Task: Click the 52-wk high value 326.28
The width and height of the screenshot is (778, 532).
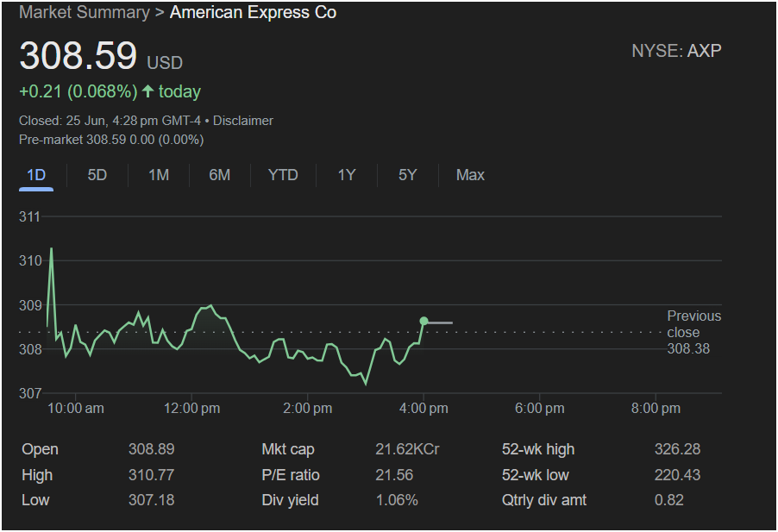Action: 677,449
